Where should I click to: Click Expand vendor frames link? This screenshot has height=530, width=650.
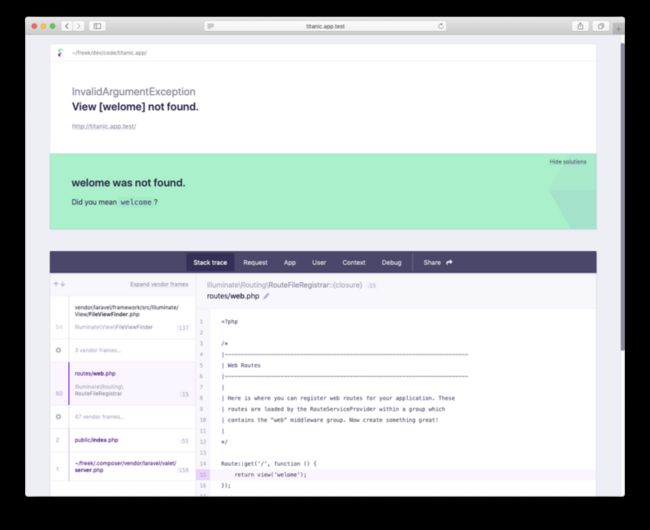[159, 284]
